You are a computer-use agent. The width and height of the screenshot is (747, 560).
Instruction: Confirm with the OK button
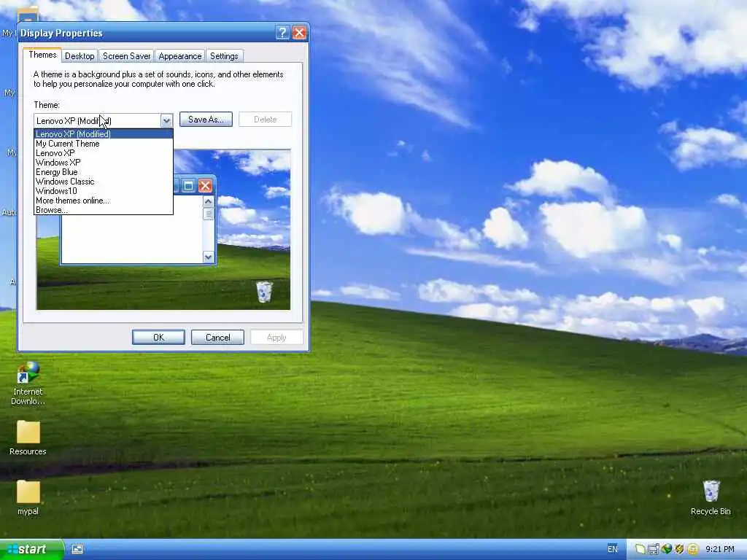pos(158,337)
